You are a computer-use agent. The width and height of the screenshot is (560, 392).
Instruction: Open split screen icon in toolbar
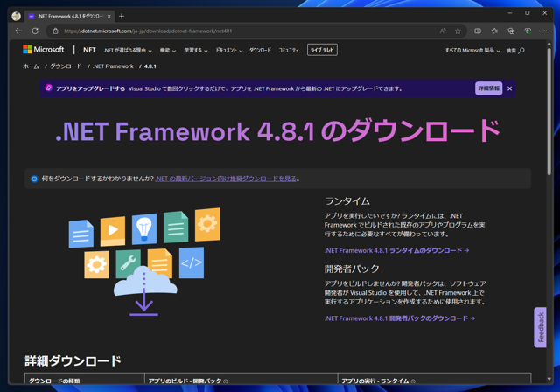coord(478,31)
